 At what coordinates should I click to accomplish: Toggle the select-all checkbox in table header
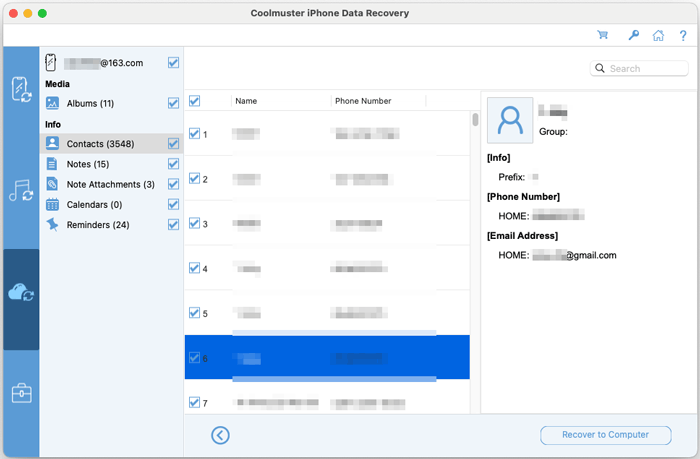click(194, 100)
